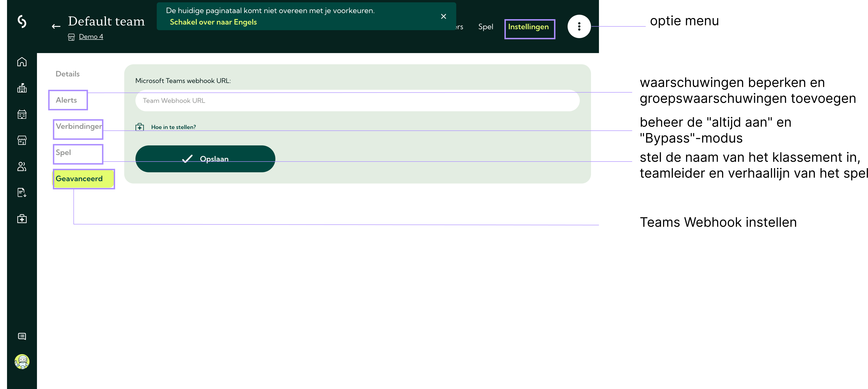Click the app logo at top left
This screenshot has height=389, width=868.
click(x=22, y=21)
